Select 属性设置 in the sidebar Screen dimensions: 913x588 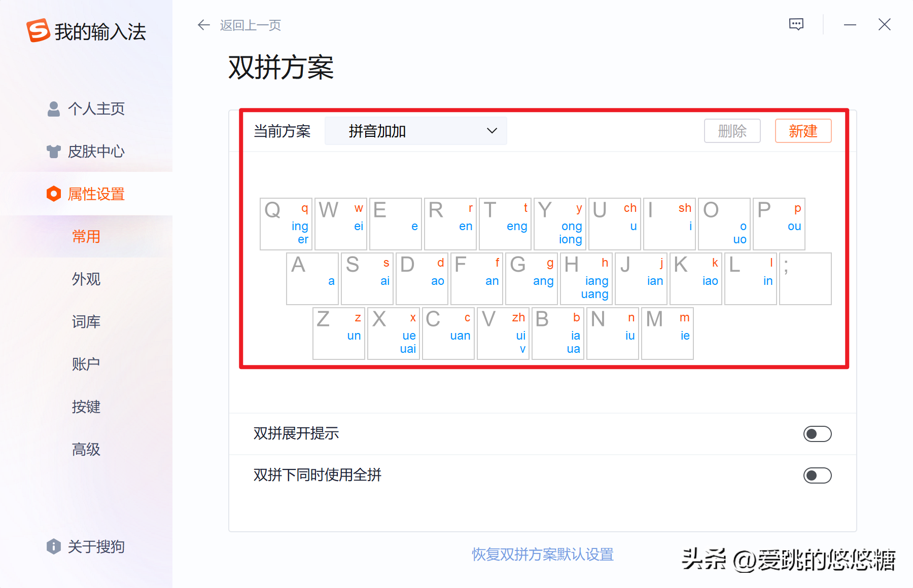[x=86, y=194]
